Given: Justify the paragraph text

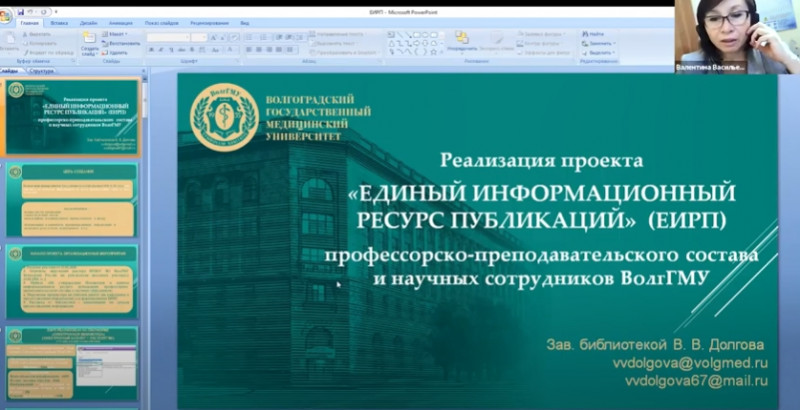Looking at the screenshot, I should 279,50.
